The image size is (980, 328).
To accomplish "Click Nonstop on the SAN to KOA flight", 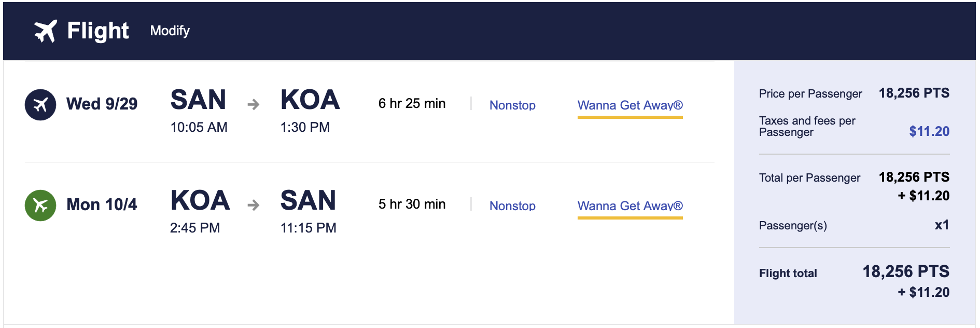I will [512, 105].
